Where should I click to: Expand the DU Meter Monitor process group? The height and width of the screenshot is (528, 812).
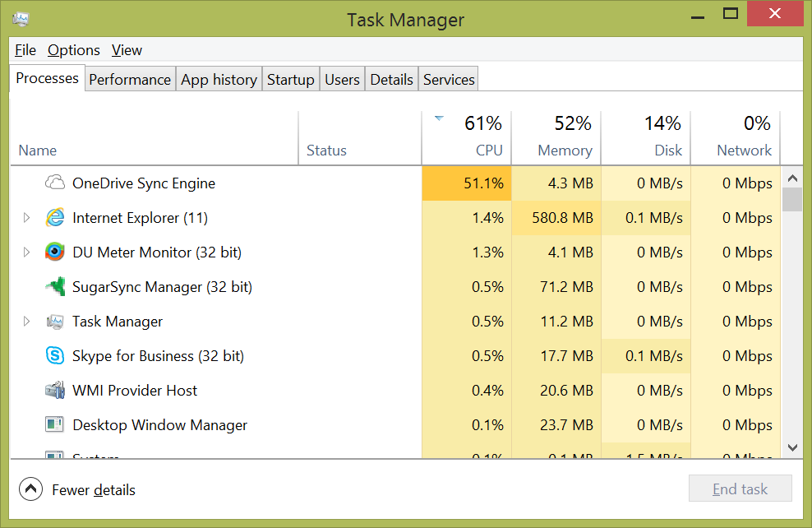[26, 252]
